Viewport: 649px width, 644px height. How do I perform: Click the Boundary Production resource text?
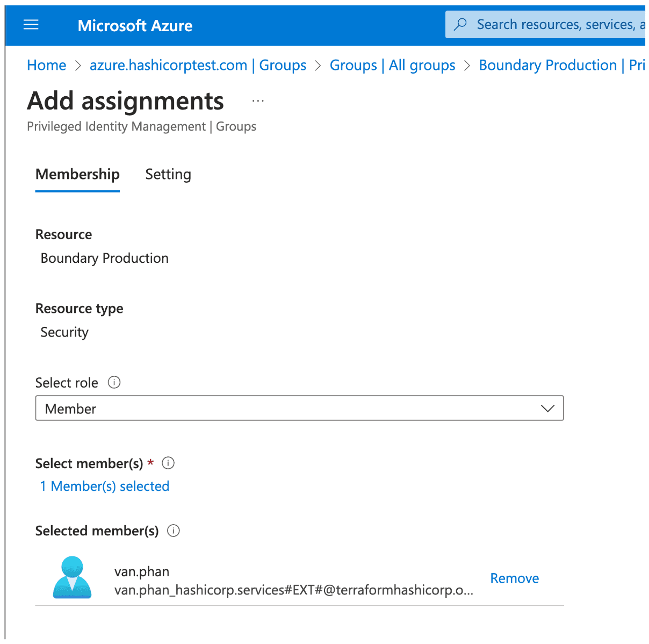point(105,258)
